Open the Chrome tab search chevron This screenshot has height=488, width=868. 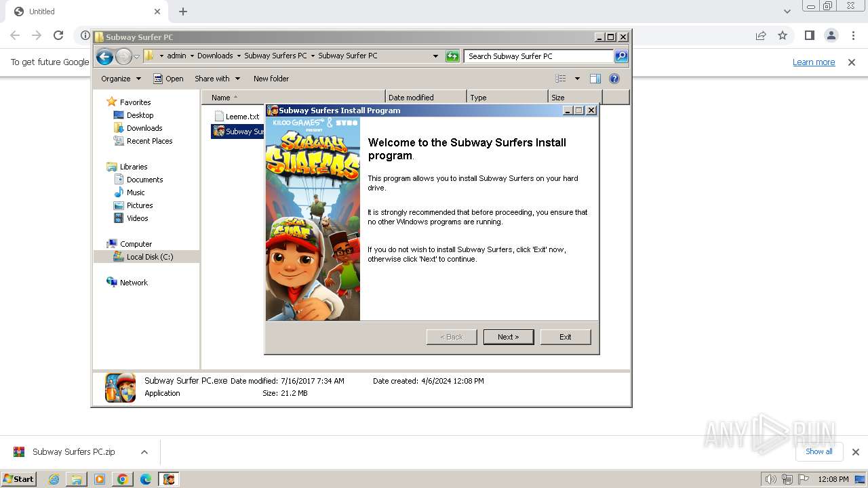click(787, 12)
